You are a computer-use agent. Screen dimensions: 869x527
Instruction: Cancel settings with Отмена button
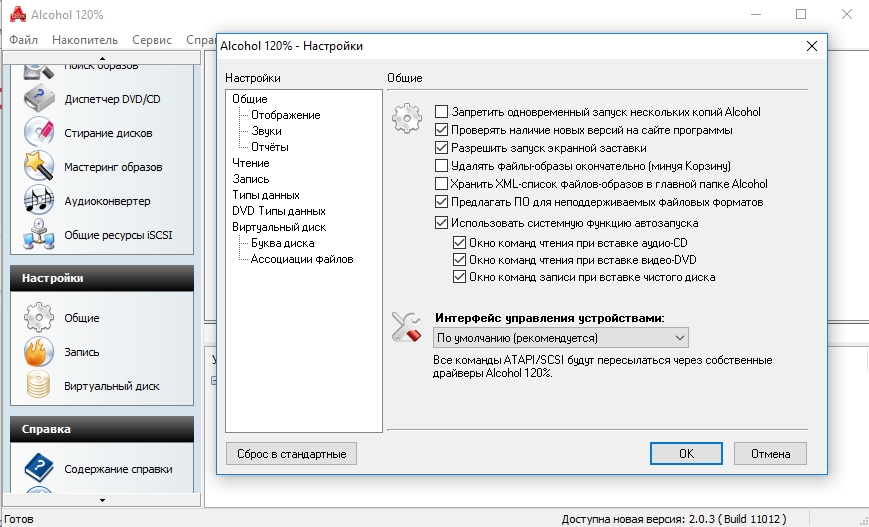tap(770, 454)
